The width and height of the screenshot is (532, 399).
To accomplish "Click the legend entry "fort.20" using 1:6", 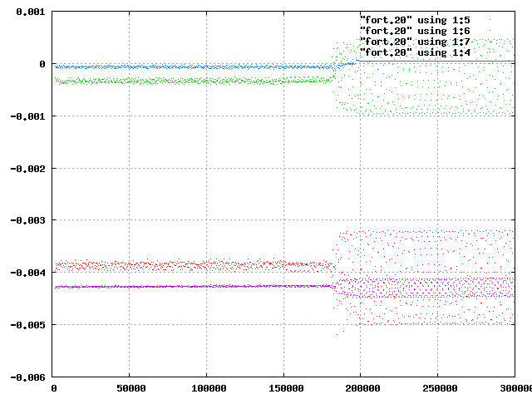I will 415,31.
